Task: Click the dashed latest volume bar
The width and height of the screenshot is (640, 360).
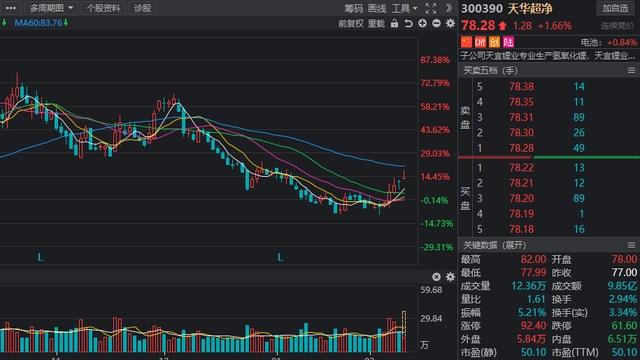Action: coord(404,331)
